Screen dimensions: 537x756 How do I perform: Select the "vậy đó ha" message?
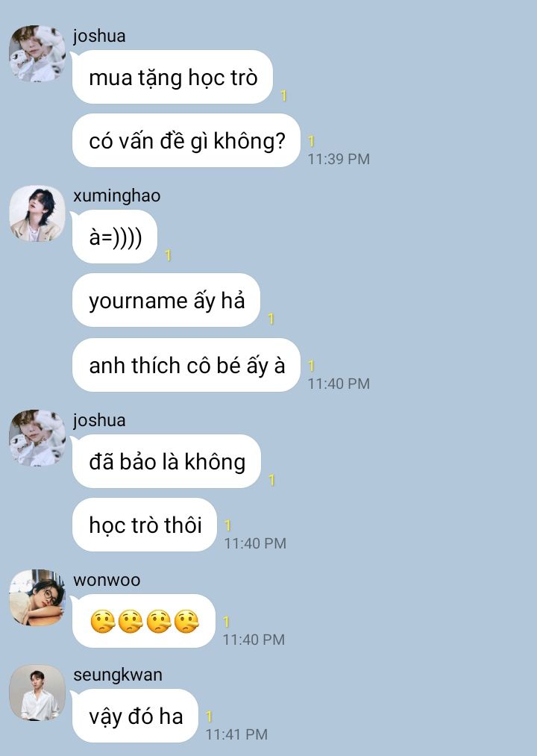(x=136, y=716)
